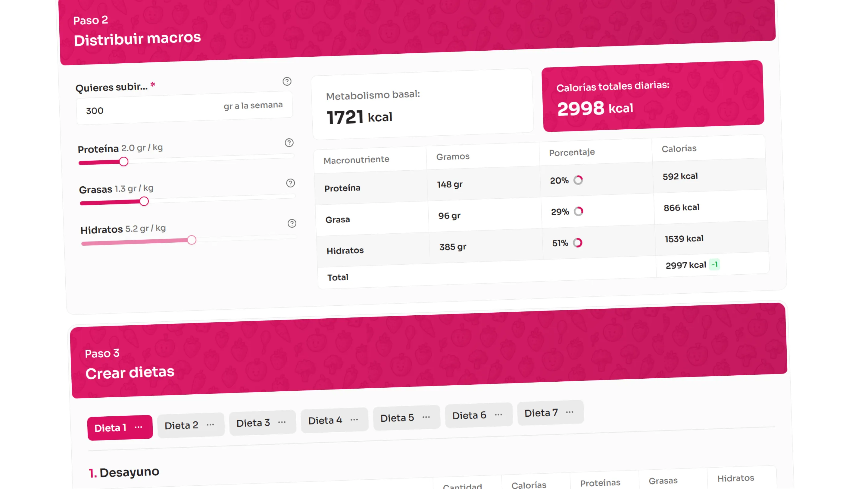The height and width of the screenshot is (489, 868).
Task: Open Dieta 2 three-dots options menu
Action: point(211,424)
